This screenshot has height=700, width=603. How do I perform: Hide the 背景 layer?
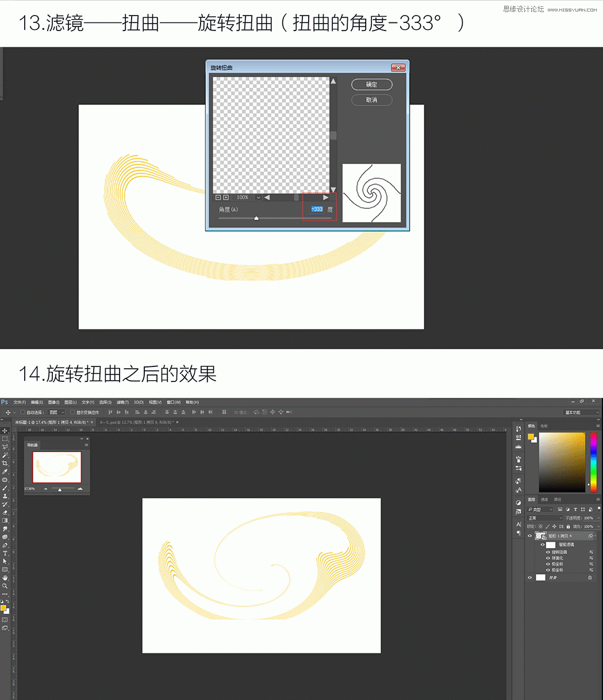click(529, 577)
